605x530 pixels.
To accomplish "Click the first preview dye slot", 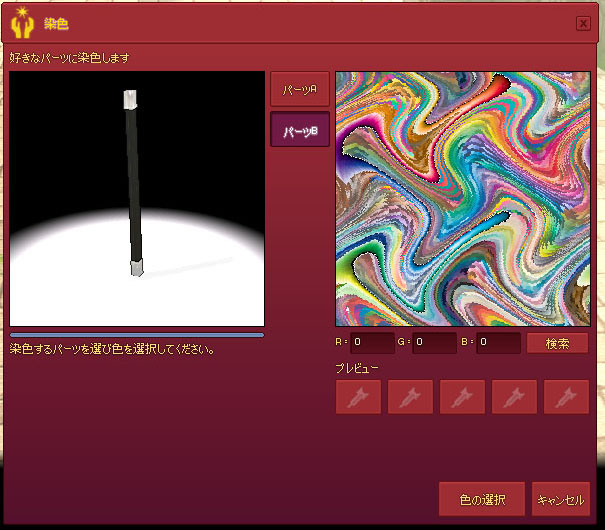I will point(358,397).
